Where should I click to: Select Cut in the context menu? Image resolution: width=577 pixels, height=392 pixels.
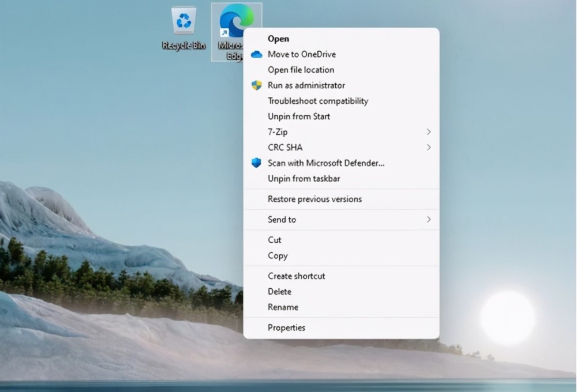click(x=275, y=240)
